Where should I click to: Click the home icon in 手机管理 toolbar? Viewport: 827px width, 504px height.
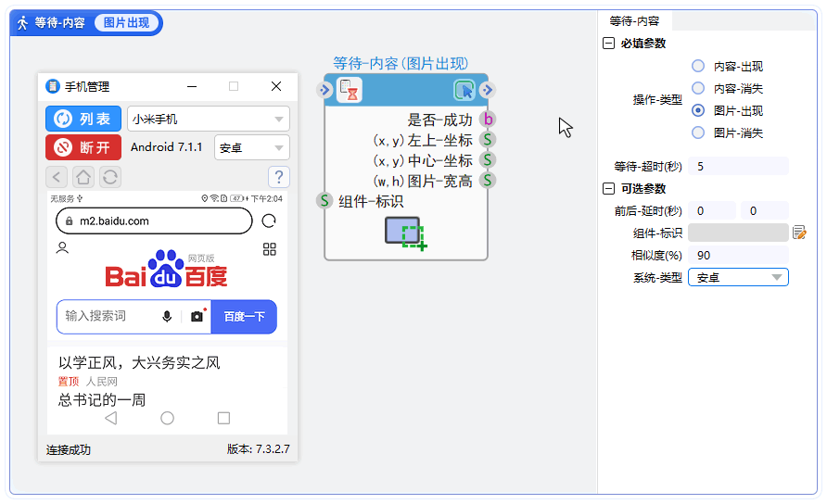coord(83,177)
